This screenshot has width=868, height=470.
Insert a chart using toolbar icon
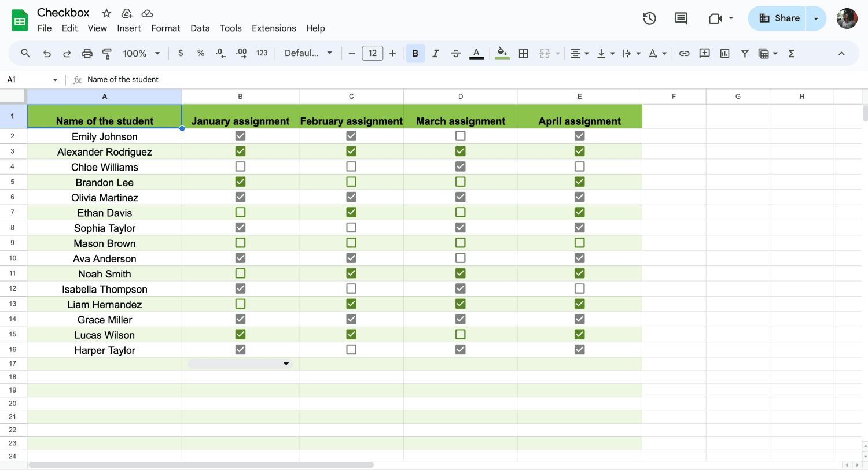pyautogui.click(x=724, y=53)
